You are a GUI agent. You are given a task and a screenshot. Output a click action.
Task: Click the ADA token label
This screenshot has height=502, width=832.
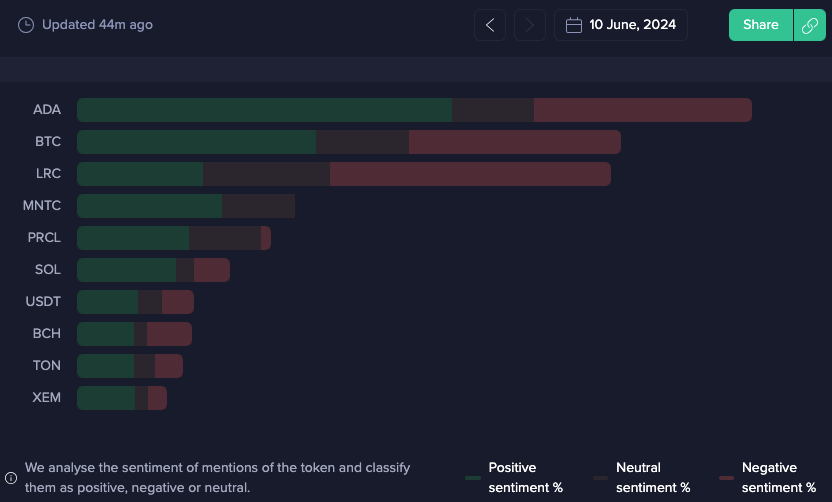pyautogui.click(x=47, y=110)
